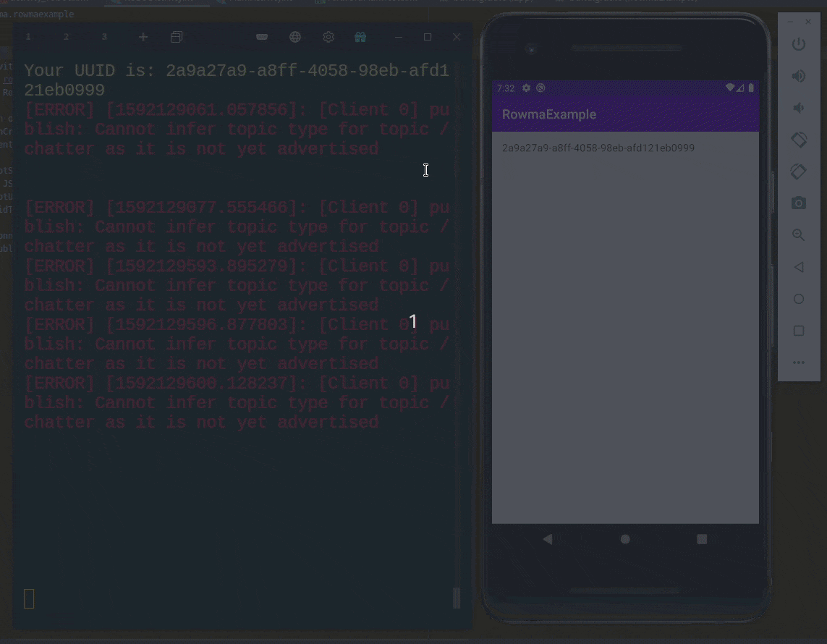
Task: Switch to terminal tab 3
Action: coord(104,37)
